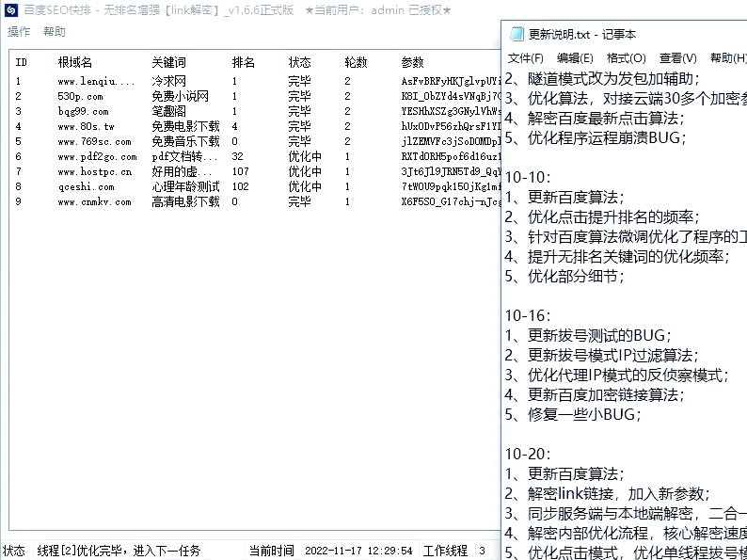The height and width of the screenshot is (560, 747).
Task: Click Notepad heading 10-10:
Action: tap(528, 177)
